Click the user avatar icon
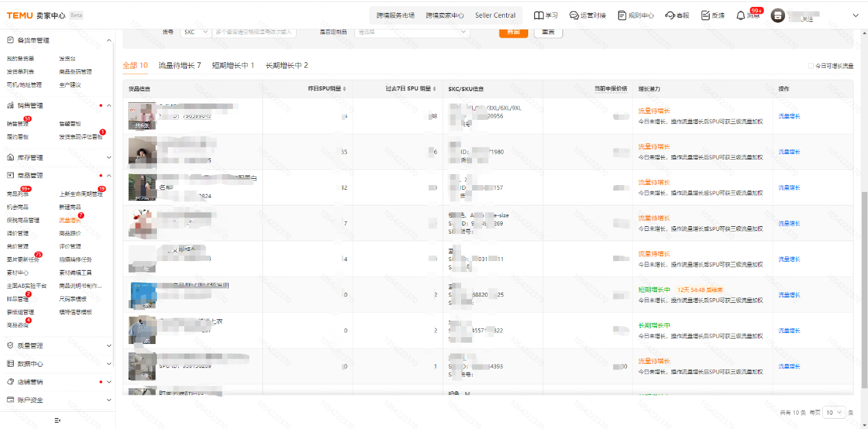The height and width of the screenshot is (429, 868). (x=778, y=15)
